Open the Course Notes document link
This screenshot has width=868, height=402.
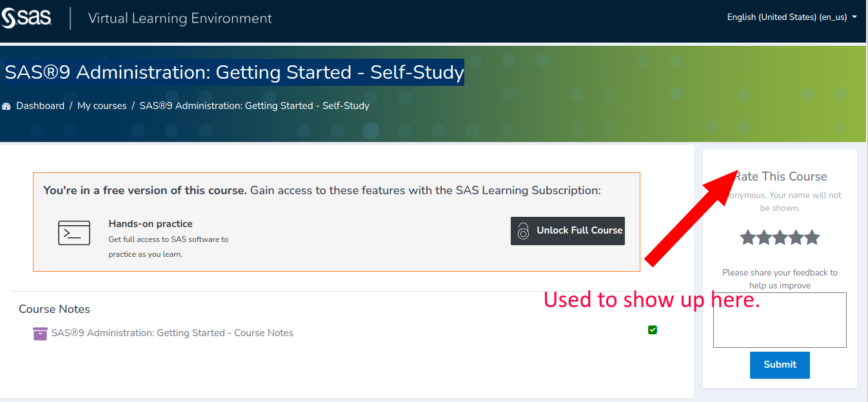pos(172,333)
